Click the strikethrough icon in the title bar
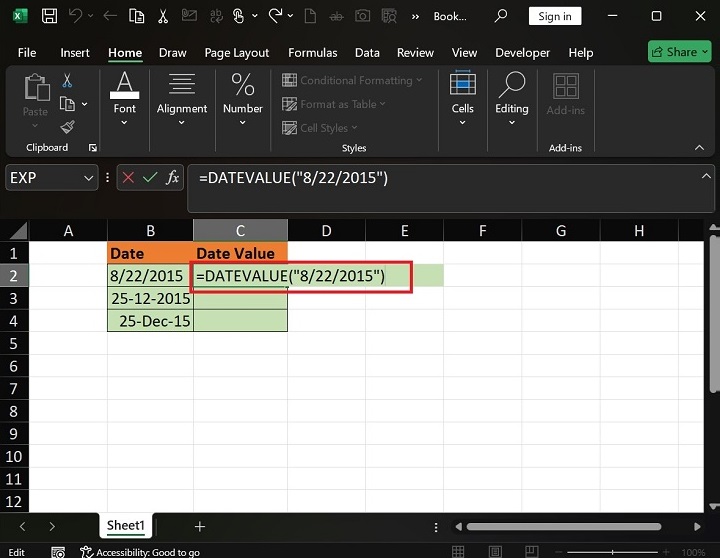 click(x=336, y=17)
